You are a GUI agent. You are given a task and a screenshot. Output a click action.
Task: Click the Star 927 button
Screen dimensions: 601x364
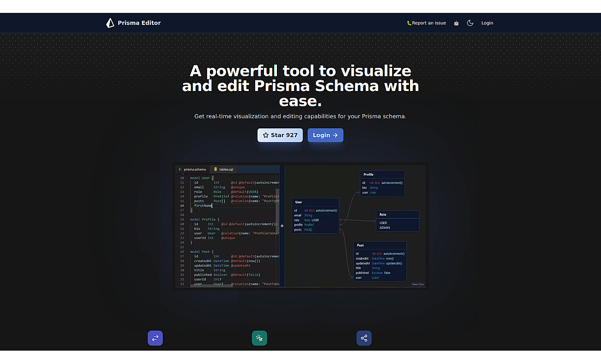click(280, 135)
